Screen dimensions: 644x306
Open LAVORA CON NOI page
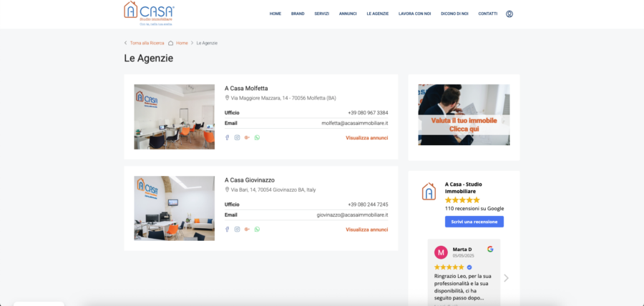(x=415, y=14)
